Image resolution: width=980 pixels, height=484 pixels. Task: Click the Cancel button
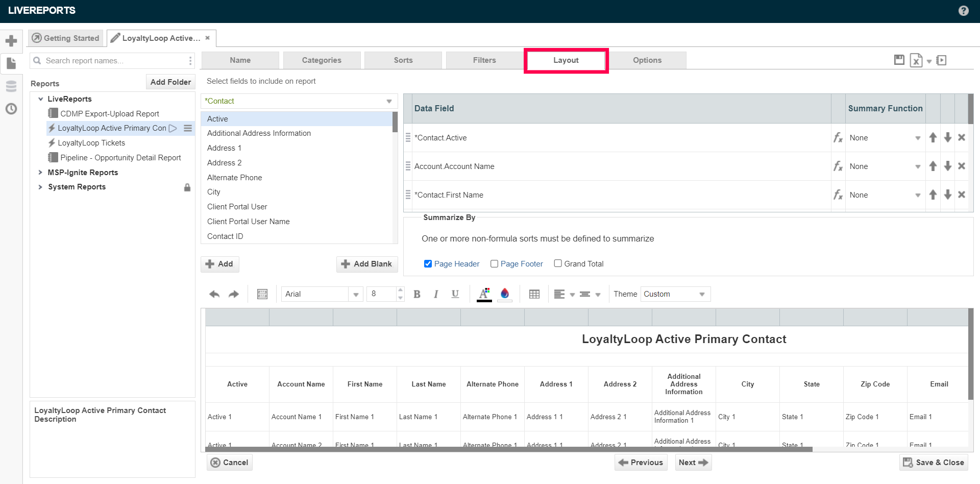coord(230,463)
